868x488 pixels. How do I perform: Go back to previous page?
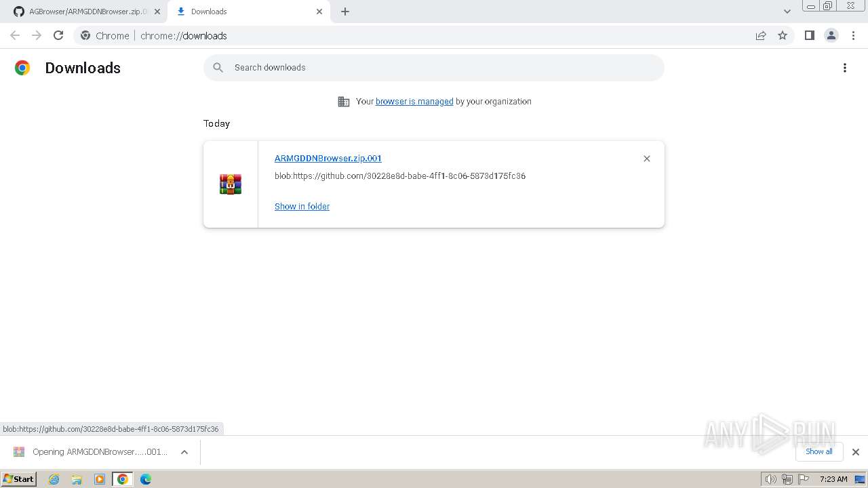coord(15,35)
